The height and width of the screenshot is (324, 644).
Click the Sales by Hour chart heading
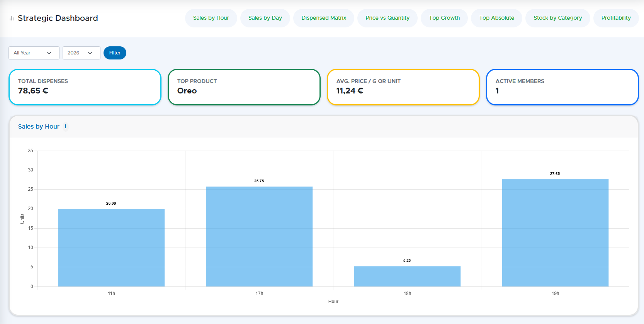[x=39, y=127]
